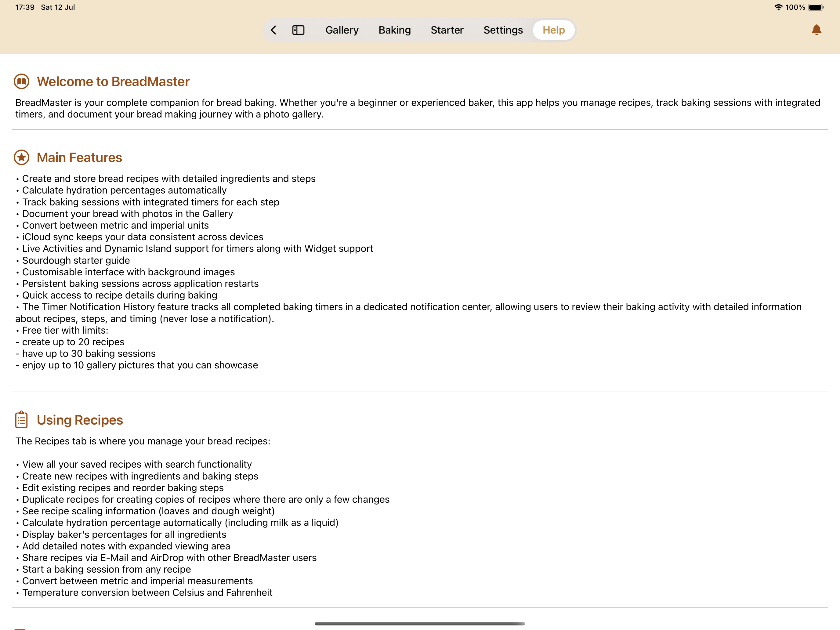840x630 pixels.
Task: Tap the back chevron in the toolbar
Action: coord(273,30)
